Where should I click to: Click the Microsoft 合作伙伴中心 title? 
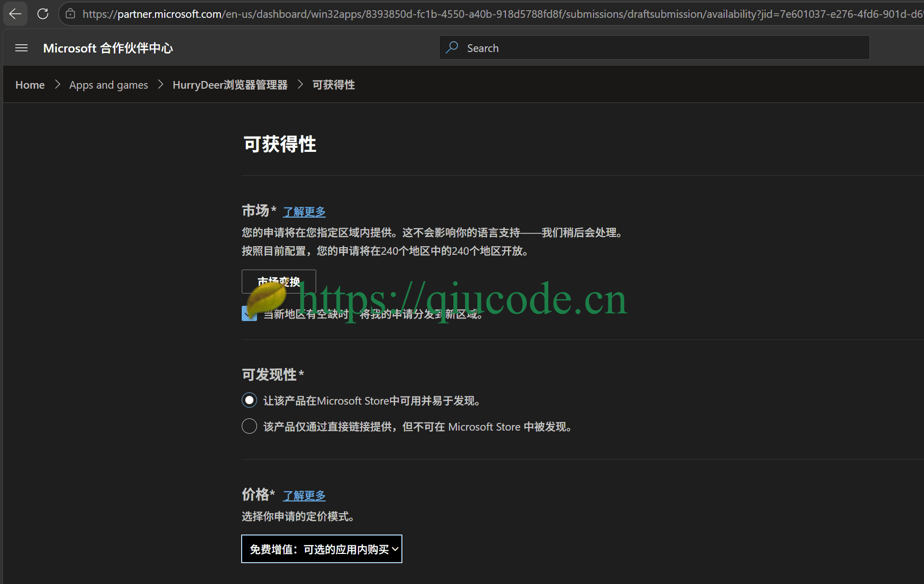click(108, 48)
